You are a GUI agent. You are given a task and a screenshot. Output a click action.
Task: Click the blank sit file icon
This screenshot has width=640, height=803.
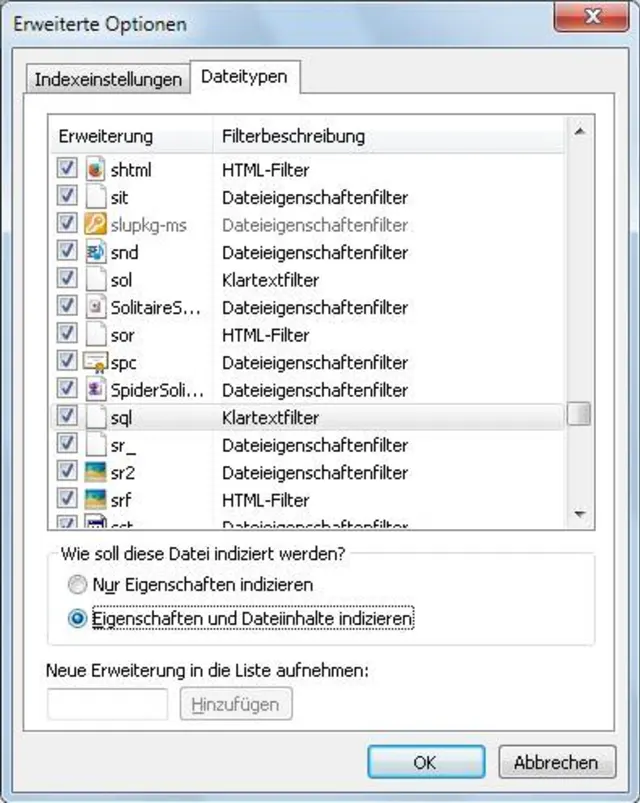pyautogui.click(x=95, y=197)
